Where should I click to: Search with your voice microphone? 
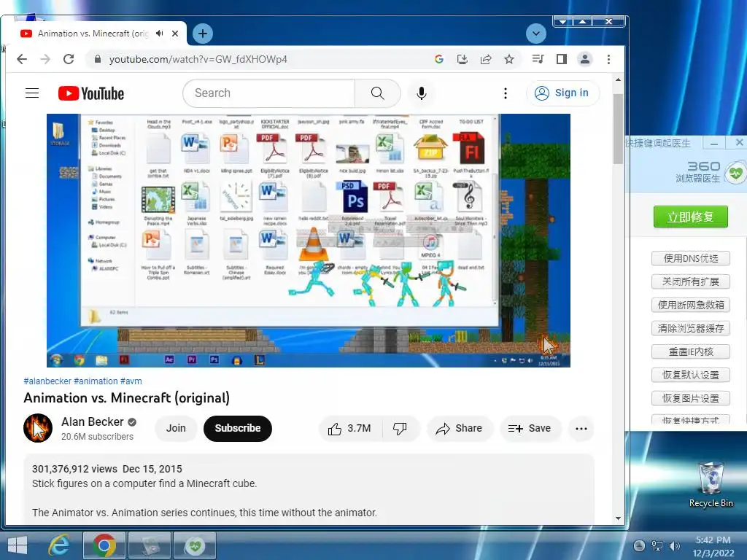(x=421, y=93)
